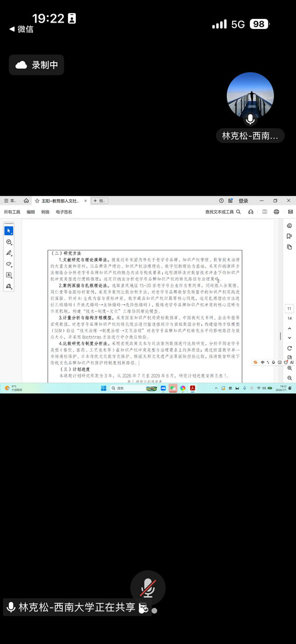Click '2.案例深描与扎根理论法' paragraph heading

(x=85, y=284)
